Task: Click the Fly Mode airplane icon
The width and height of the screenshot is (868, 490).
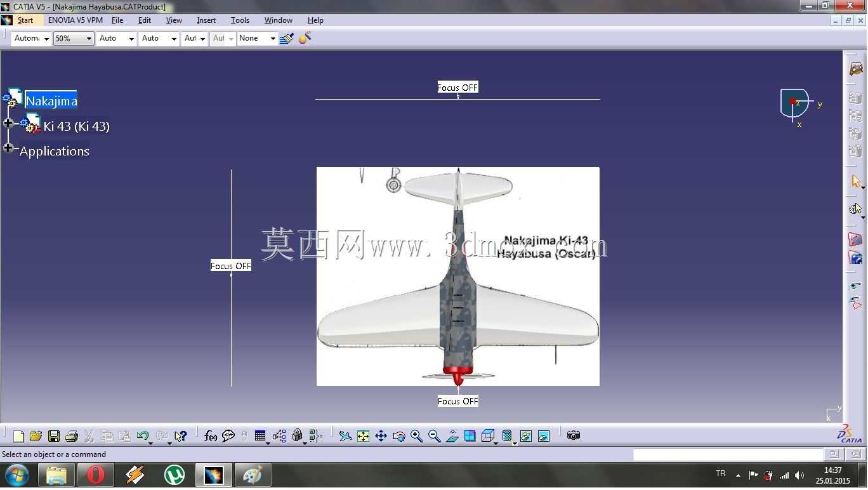Action: [345, 436]
